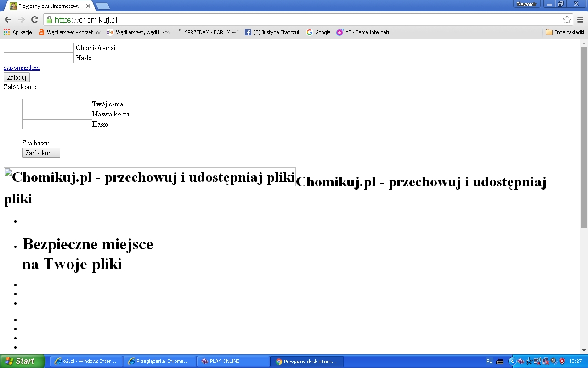Click the PL language indicator

489,361
